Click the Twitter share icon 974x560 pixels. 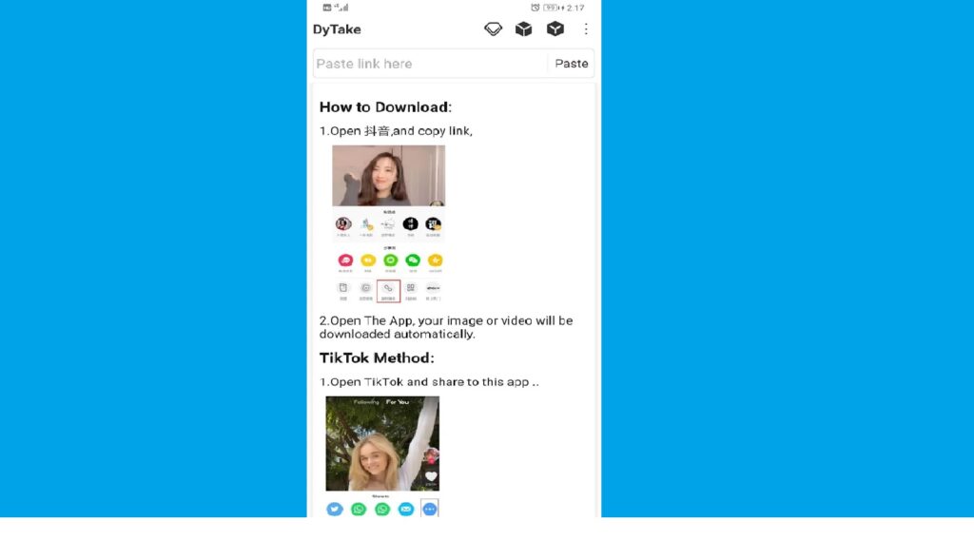pos(335,510)
